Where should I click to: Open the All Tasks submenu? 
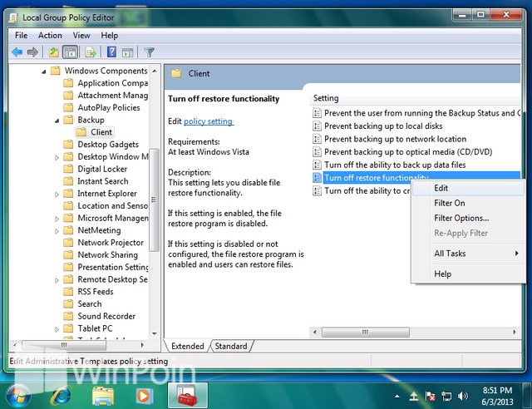pos(468,254)
